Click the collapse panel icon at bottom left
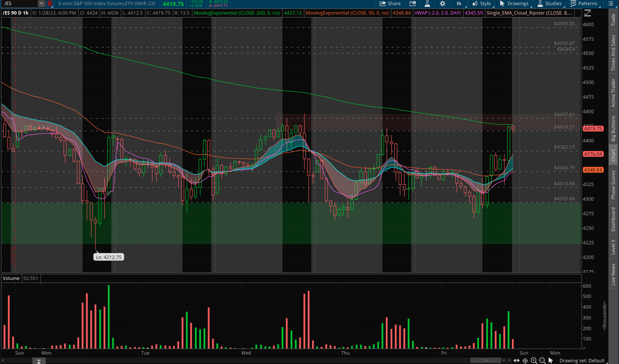The height and width of the screenshot is (364, 619). [38, 360]
